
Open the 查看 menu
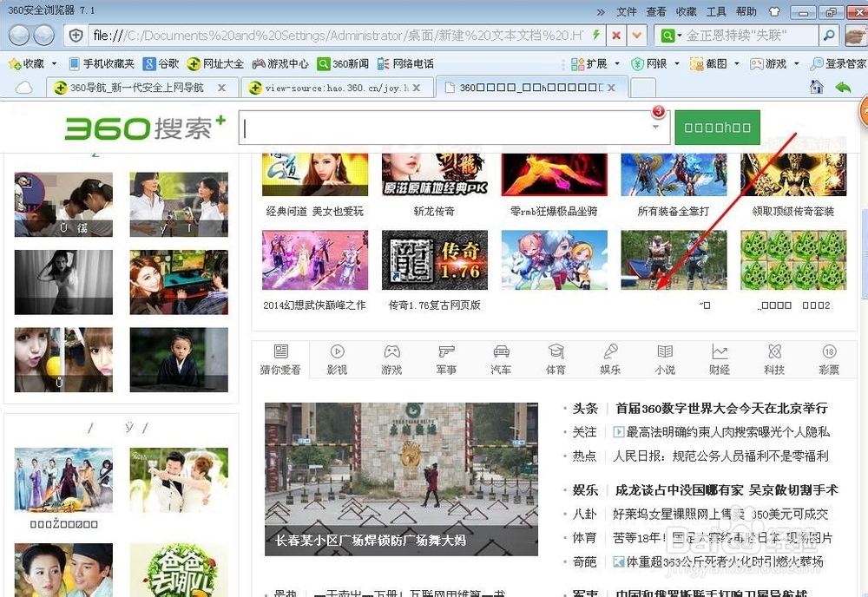[656, 11]
